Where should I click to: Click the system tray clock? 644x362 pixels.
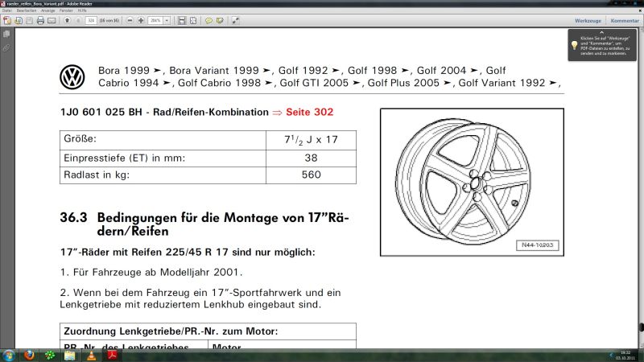pos(625,356)
